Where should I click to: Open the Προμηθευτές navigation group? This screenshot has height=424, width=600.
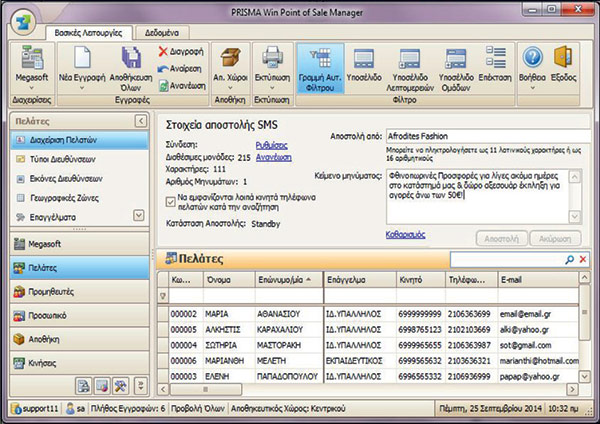(80, 292)
